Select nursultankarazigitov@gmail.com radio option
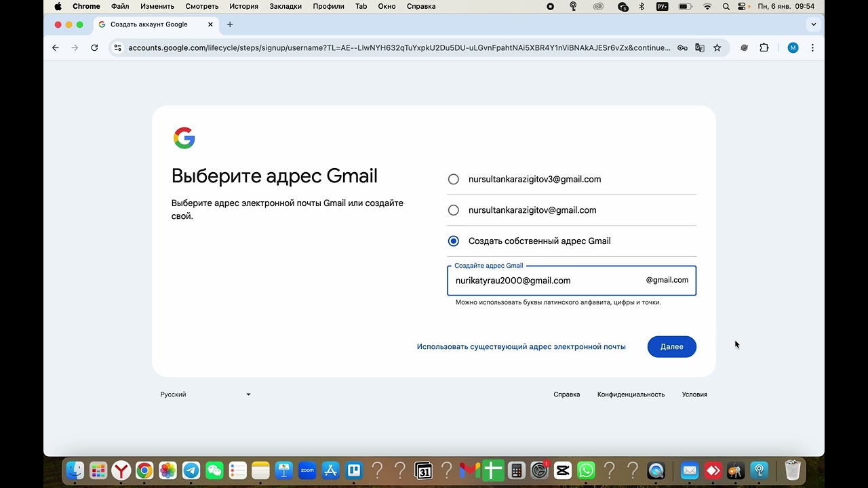This screenshot has width=868, height=488. pos(454,210)
